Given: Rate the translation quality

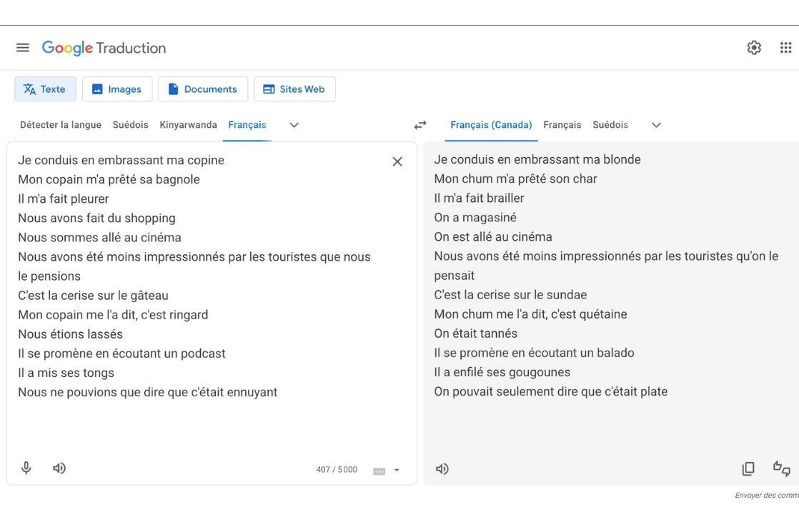Looking at the screenshot, I should tap(780, 468).
